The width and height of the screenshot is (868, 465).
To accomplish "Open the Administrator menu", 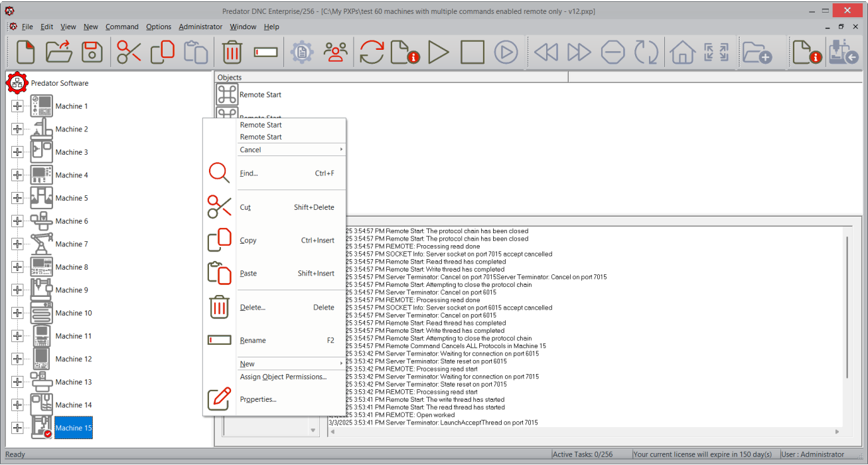I will coord(200,27).
